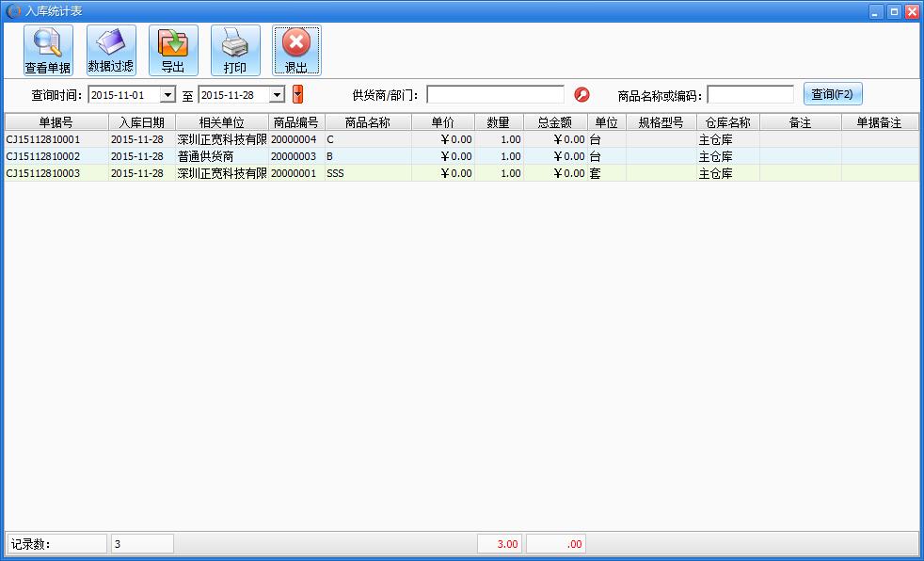Click the 3.00 total quantity in footer
Screen dimensions: 924x561
500,544
